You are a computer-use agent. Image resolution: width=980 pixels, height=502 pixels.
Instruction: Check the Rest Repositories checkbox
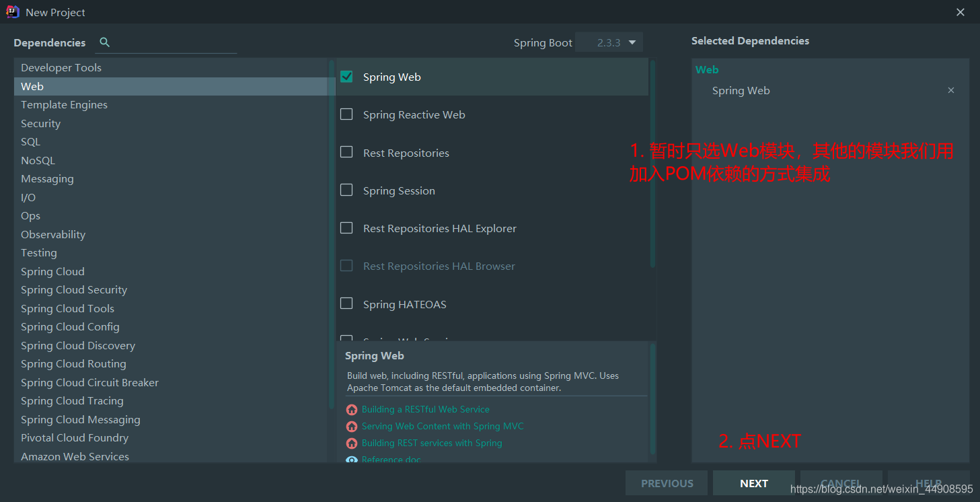346,152
